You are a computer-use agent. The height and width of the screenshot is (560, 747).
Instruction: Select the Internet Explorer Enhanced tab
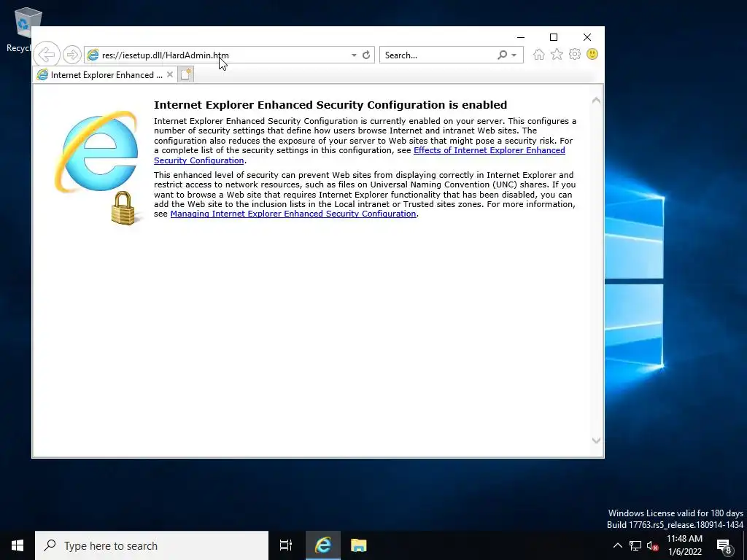point(105,75)
